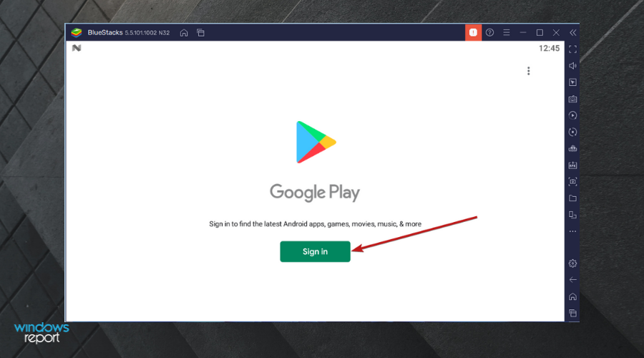Collapse the sidebar with the double chevron
Viewport: 644px width, 358px height.
pos(573,32)
